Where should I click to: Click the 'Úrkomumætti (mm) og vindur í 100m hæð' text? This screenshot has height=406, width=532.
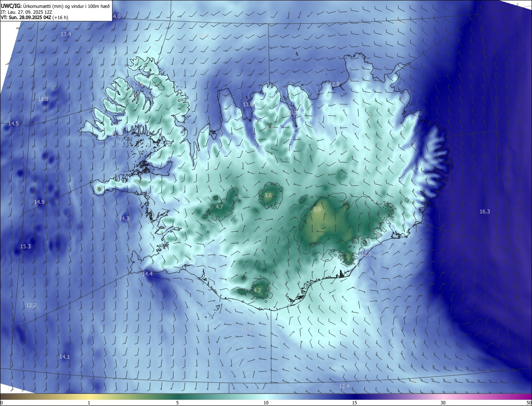click(66, 6)
